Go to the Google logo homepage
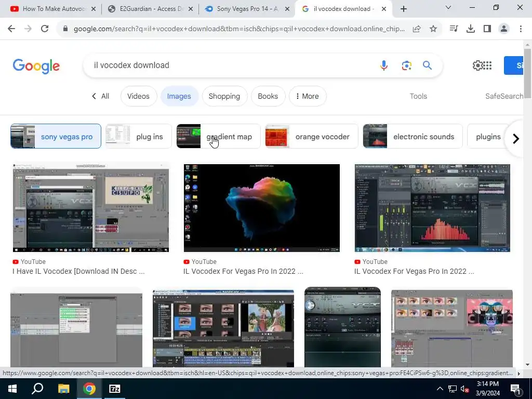This screenshot has height=399, width=532. click(x=36, y=66)
